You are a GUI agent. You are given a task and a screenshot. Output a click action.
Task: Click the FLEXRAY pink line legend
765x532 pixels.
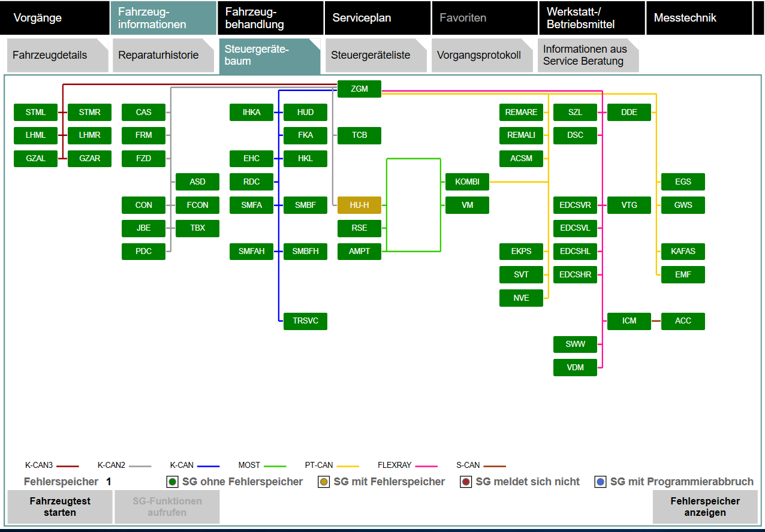coord(427,465)
